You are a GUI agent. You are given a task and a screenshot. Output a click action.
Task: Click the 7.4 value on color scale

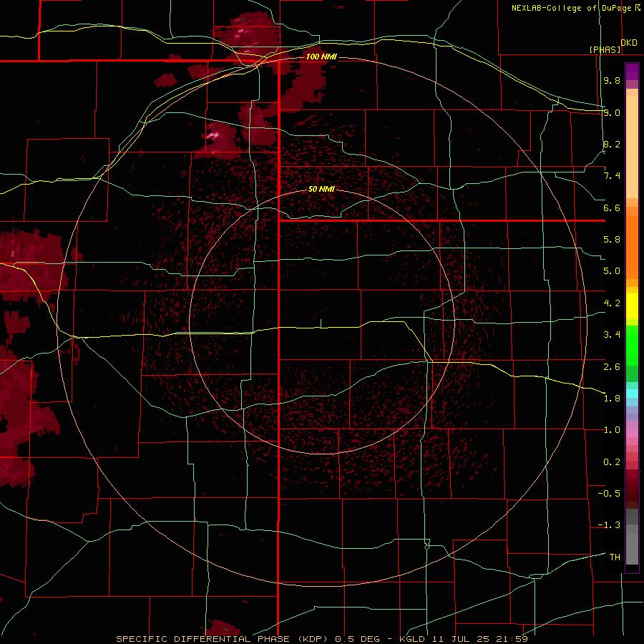[x=612, y=176]
